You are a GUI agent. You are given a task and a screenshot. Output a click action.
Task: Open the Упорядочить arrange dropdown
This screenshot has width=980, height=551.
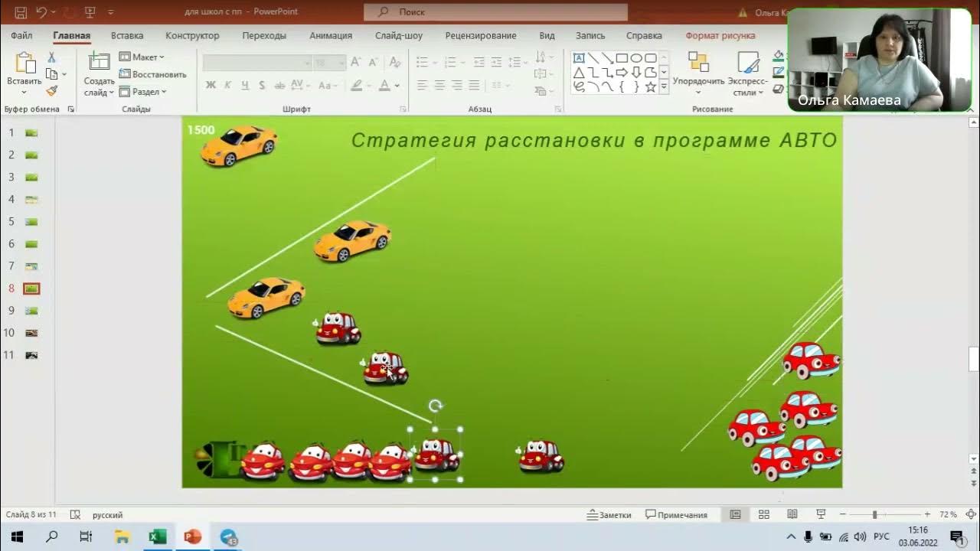(x=698, y=73)
